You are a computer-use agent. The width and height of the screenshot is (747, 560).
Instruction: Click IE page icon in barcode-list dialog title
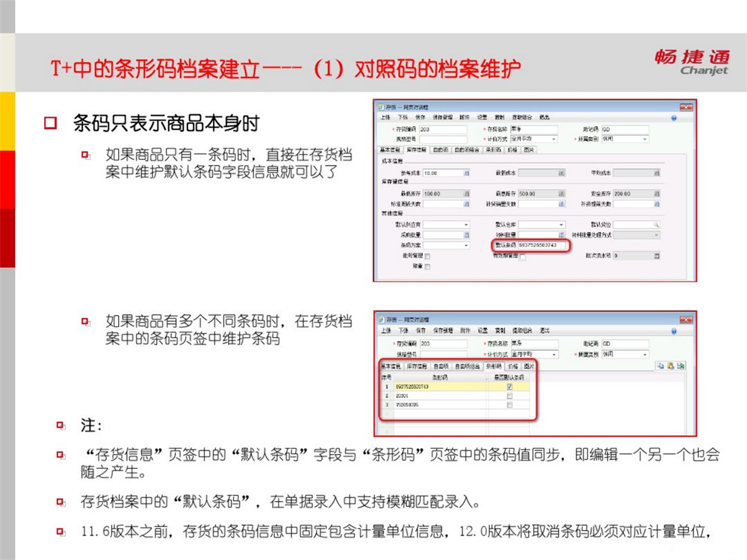[x=381, y=320]
